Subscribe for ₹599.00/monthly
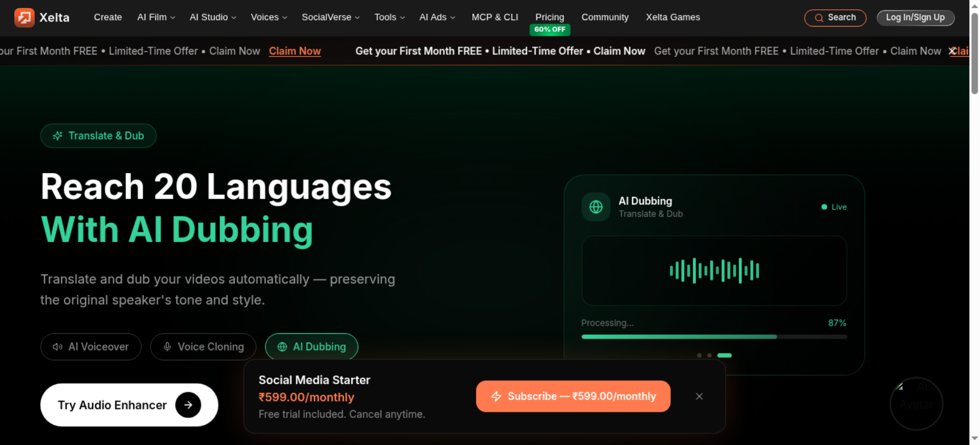This screenshot has height=445, width=980. (x=573, y=396)
